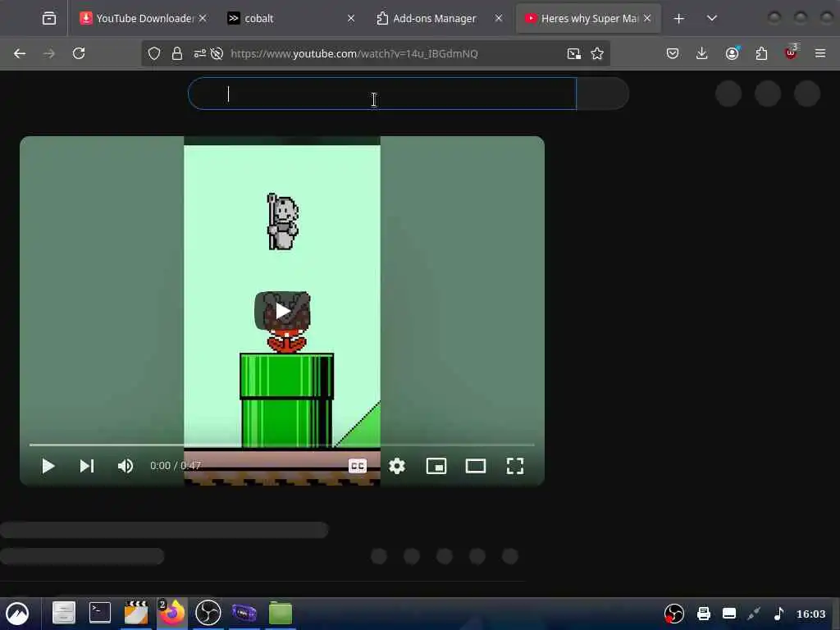Close the Add-ons Manager tab

tap(499, 18)
